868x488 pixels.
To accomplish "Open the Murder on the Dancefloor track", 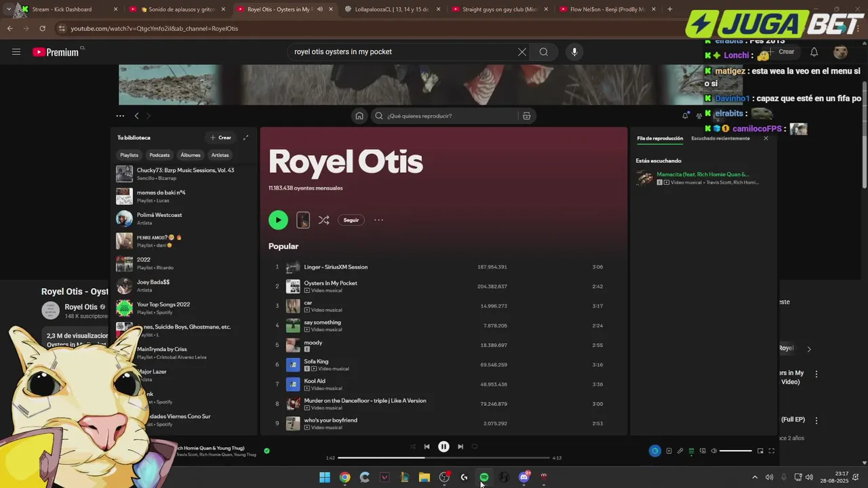I will (365, 401).
